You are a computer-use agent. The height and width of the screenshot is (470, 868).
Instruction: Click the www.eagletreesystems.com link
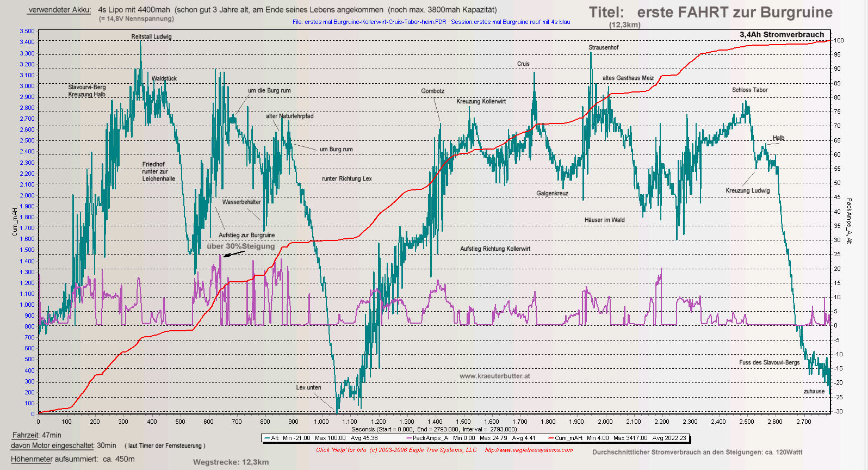529,450
